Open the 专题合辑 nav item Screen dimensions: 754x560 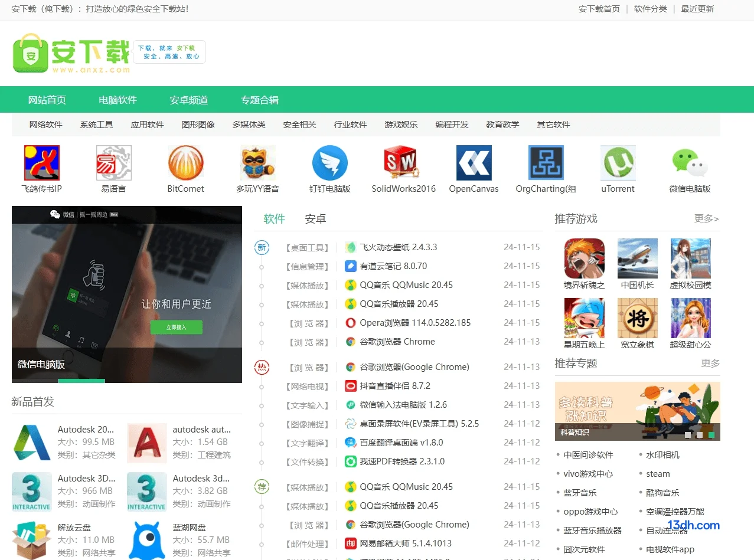(260, 100)
